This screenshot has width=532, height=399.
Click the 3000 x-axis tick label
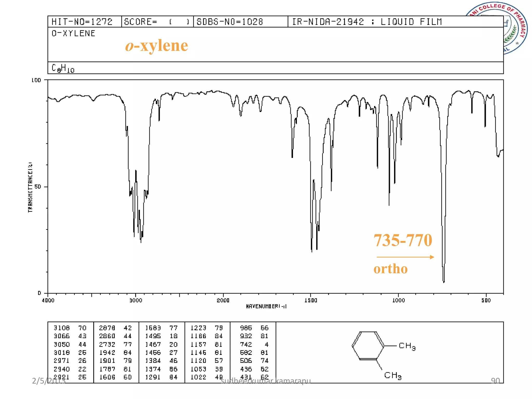click(x=136, y=301)
